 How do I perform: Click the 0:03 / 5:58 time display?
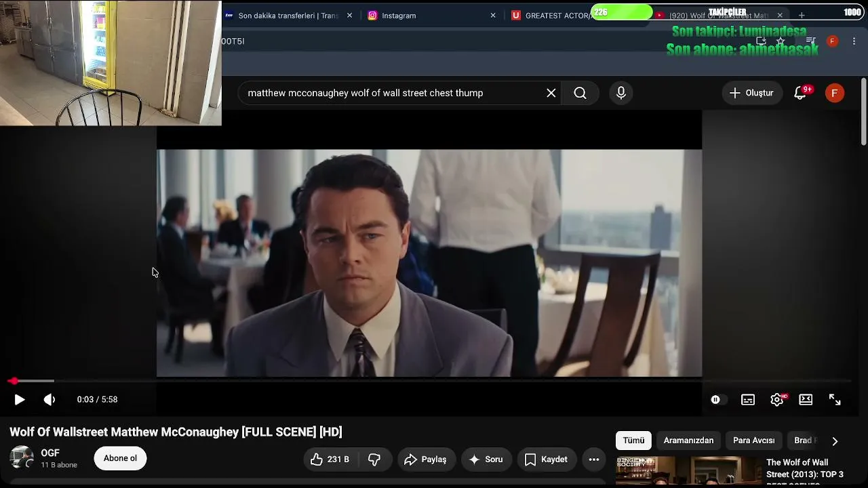[x=97, y=400]
